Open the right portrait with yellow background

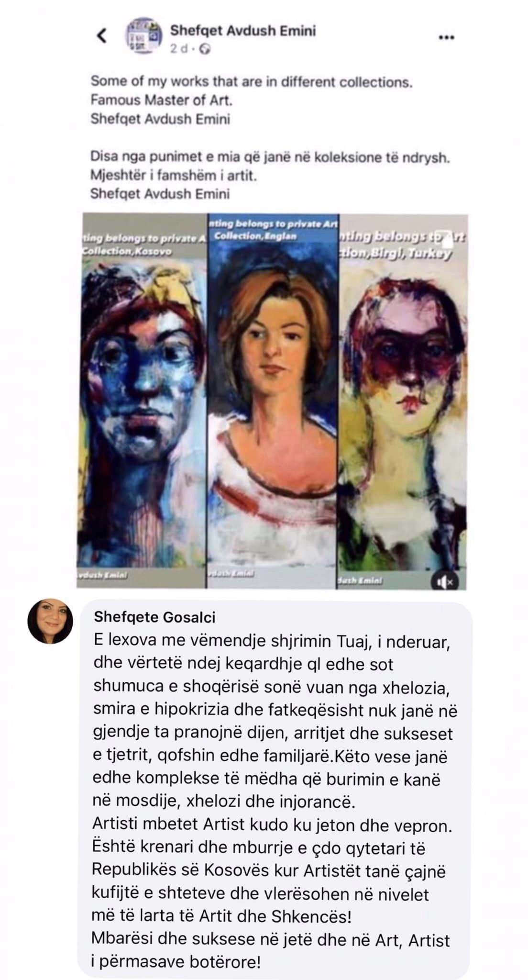click(x=403, y=401)
